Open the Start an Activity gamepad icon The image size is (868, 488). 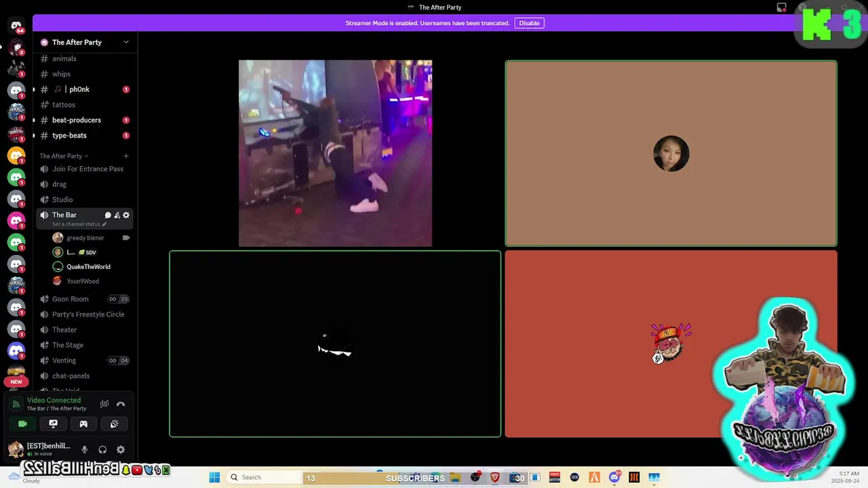[x=83, y=424]
